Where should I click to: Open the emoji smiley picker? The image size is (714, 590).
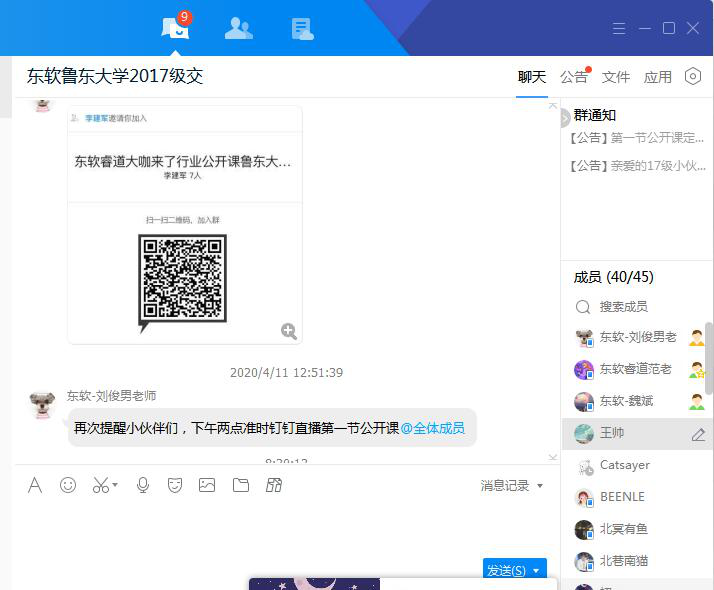click(x=68, y=485)
